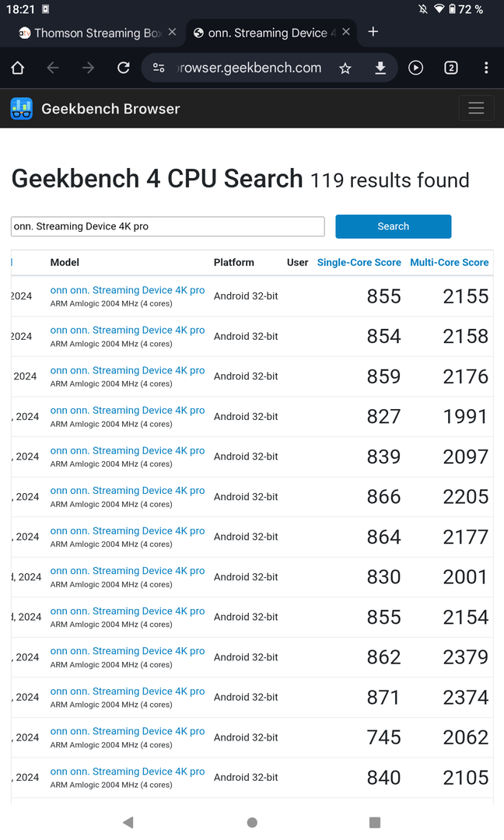Open a new browser tab
The width and height of the screenshot is (504, 840).
pos(373,32)
